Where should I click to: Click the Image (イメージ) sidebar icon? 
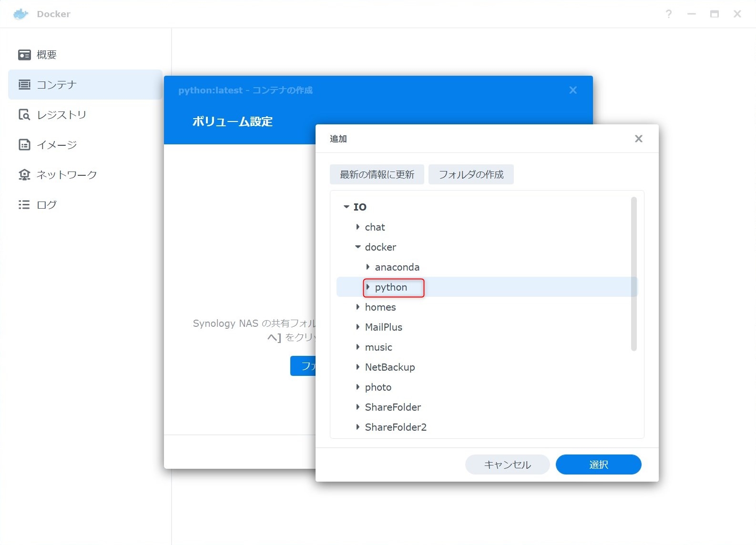click(x=24, y=145)
